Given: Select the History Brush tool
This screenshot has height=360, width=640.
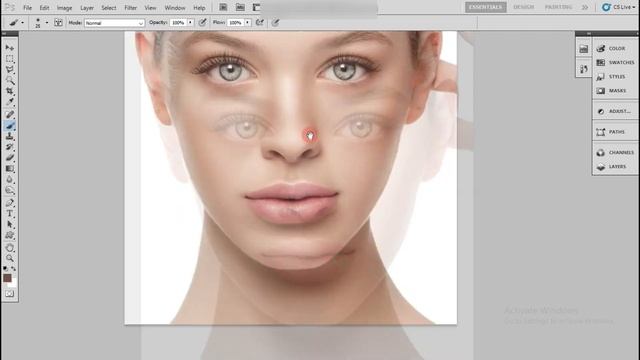Looking at the screenshot, I should [x=10, y=147].
